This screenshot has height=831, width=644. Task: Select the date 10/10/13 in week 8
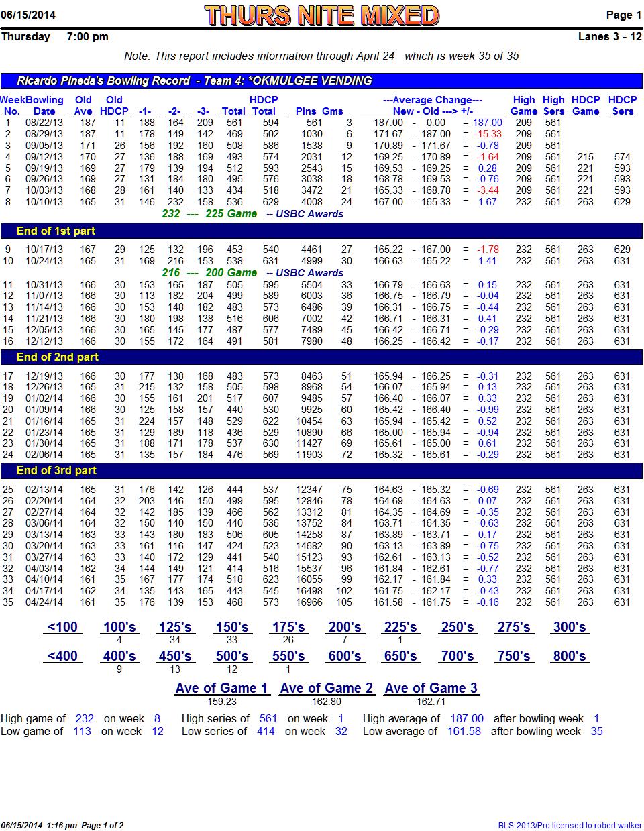[x=44, y=202]
